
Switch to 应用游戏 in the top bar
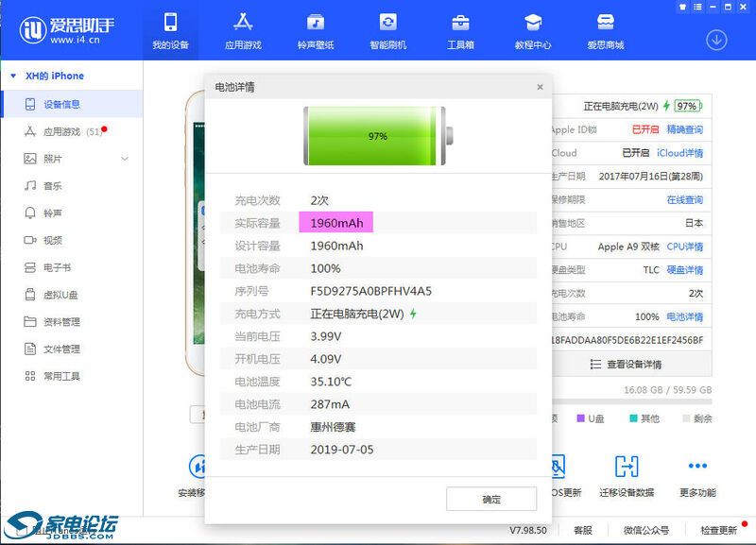click(x=243, y=31)
